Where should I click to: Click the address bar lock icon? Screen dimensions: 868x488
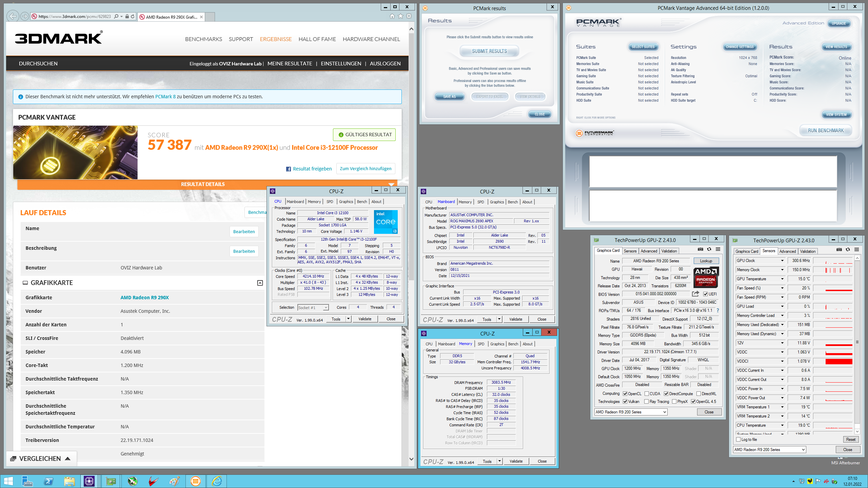127,16
